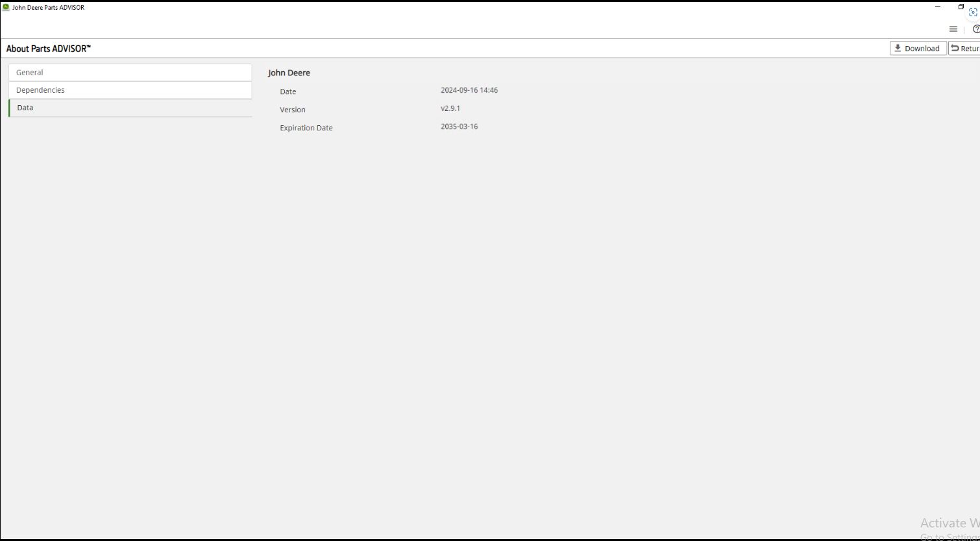Click the Expiration Date label

(x=306, y=128)
